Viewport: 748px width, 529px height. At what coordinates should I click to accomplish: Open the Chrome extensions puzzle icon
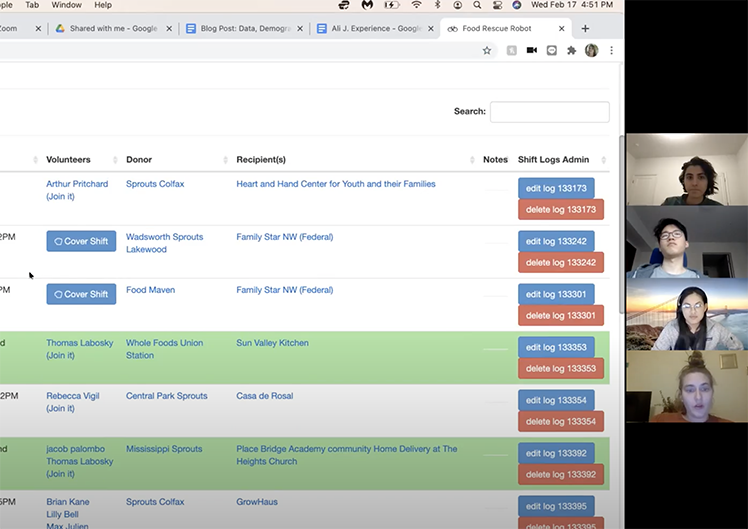coord(571,51)
